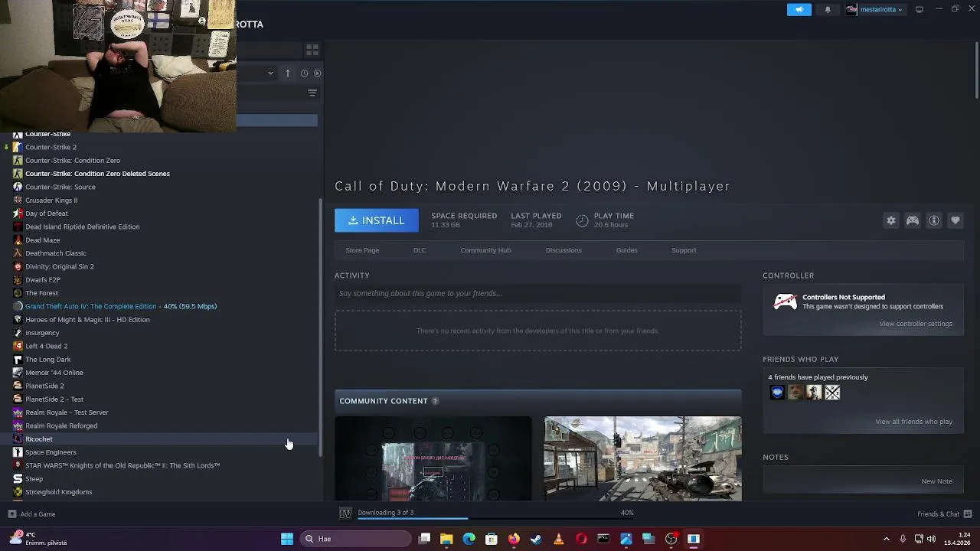This screenshot has width=980, height=551.
Task: Switch to Big Picture mode icon
Action: 920,9
